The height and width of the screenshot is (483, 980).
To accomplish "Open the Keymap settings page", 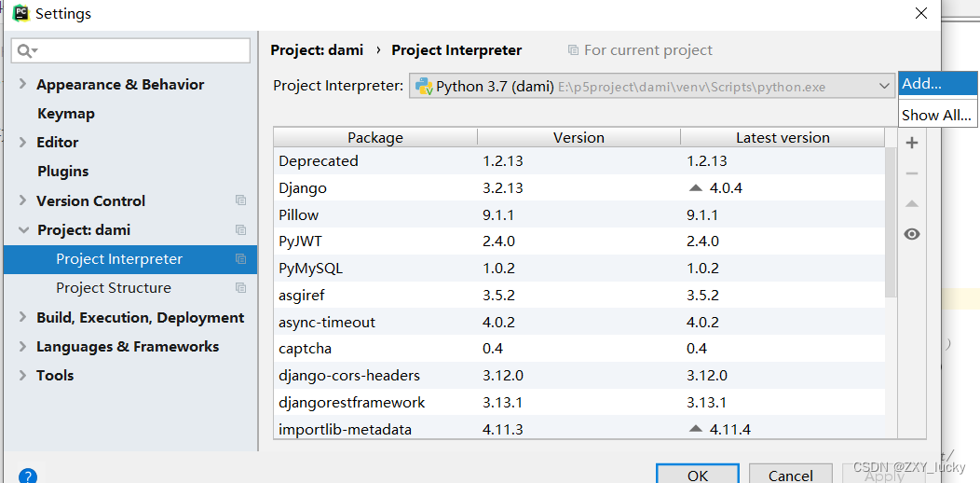I will pyautogui.click(x=65, y=113).
